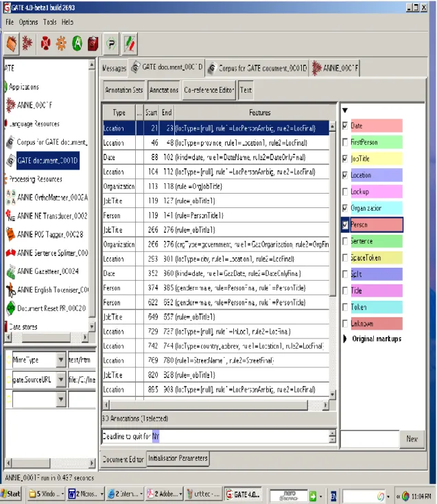Click the green A language resource icon
This screenshot has height=504, width=437.
77,43
